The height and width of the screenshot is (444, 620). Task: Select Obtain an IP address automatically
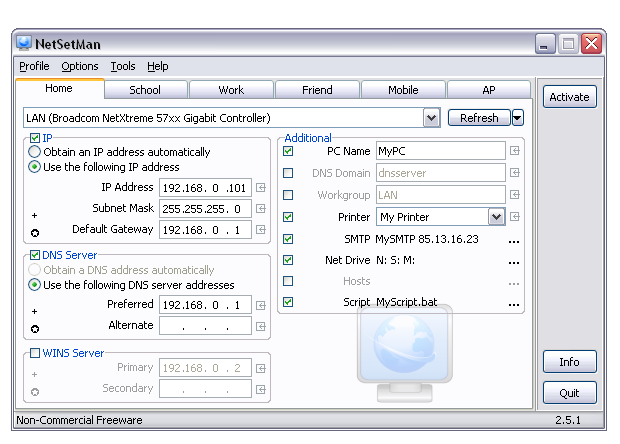click(35, 152)
